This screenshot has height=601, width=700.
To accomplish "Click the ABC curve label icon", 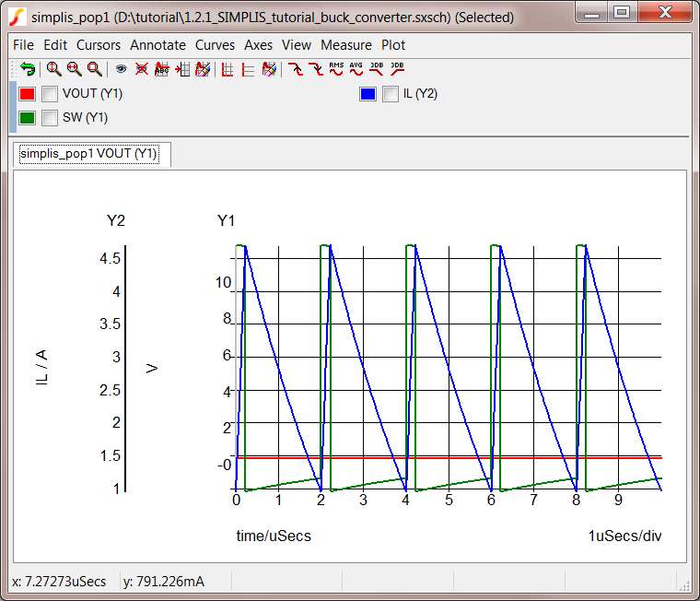I will click(161, 69).
